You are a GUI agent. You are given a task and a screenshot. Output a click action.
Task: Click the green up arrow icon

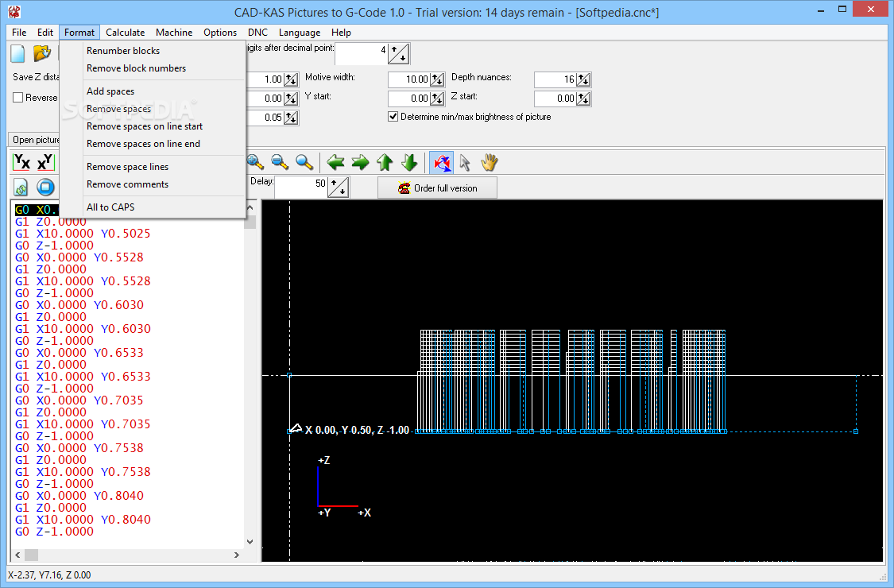(385, 163)
